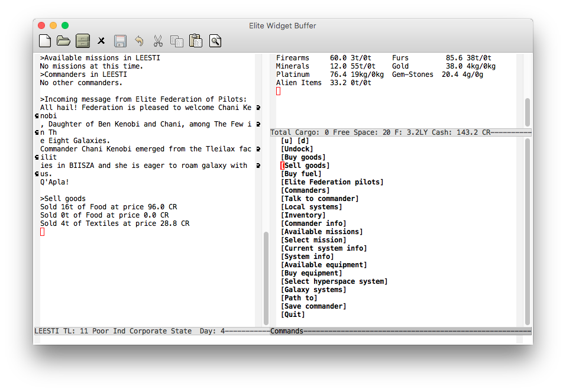This screenshot has width=566, height=392.
Task: Select [Buy fuel] command
Action: pyautogui.click(x=301, y=174)
